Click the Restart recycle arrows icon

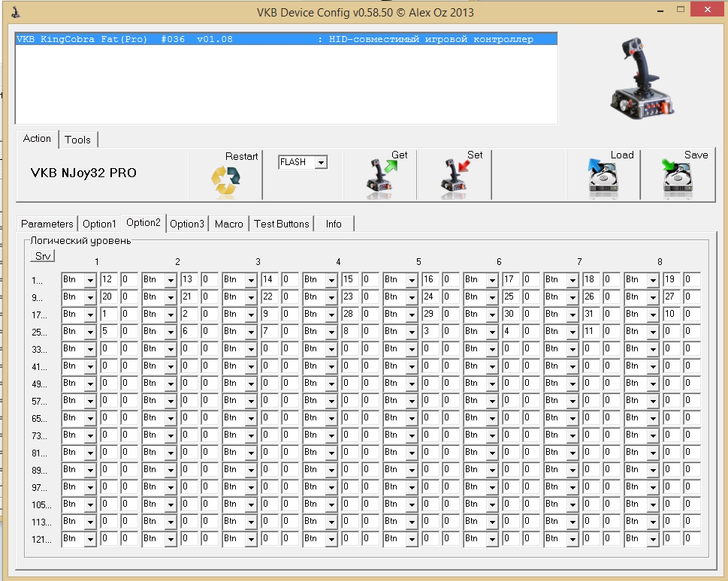pos(225,182)
